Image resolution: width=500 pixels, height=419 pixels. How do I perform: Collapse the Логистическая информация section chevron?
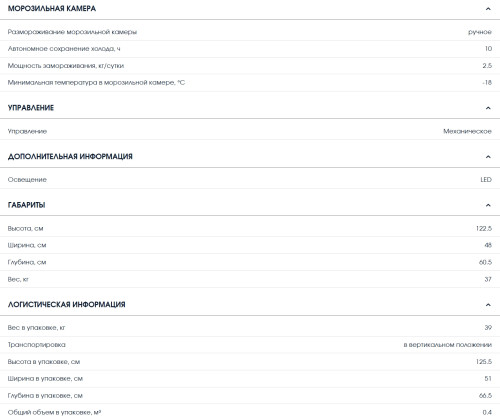click(488, 305)
